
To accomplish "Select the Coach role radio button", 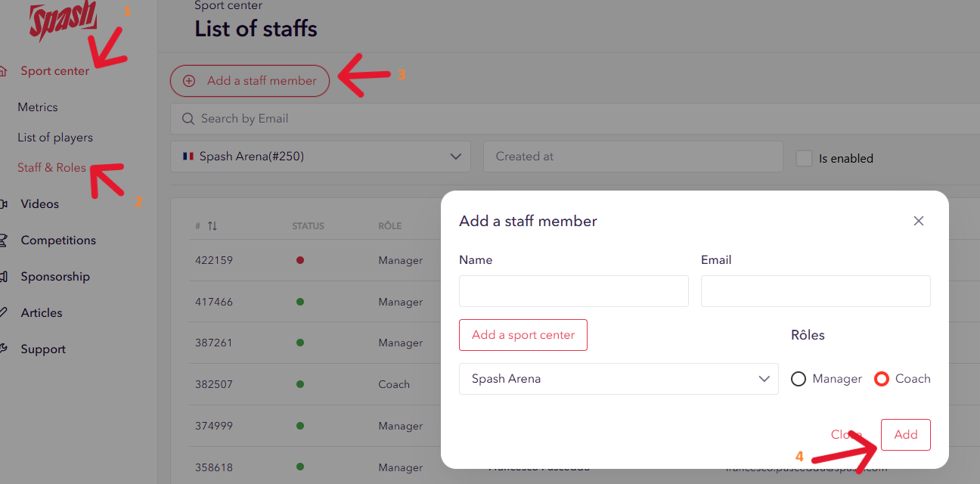I will click(881, 379).
